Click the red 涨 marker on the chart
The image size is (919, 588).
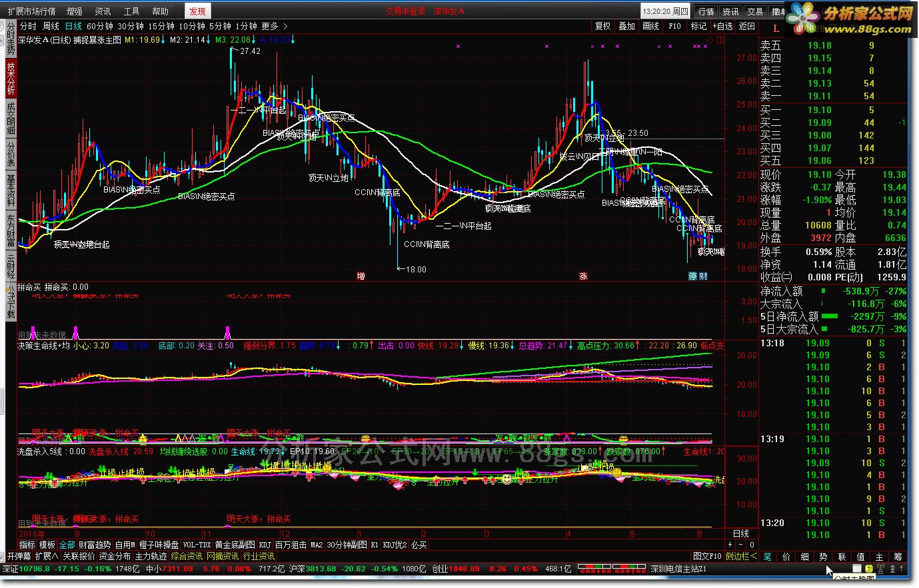[x=583, y=276]
